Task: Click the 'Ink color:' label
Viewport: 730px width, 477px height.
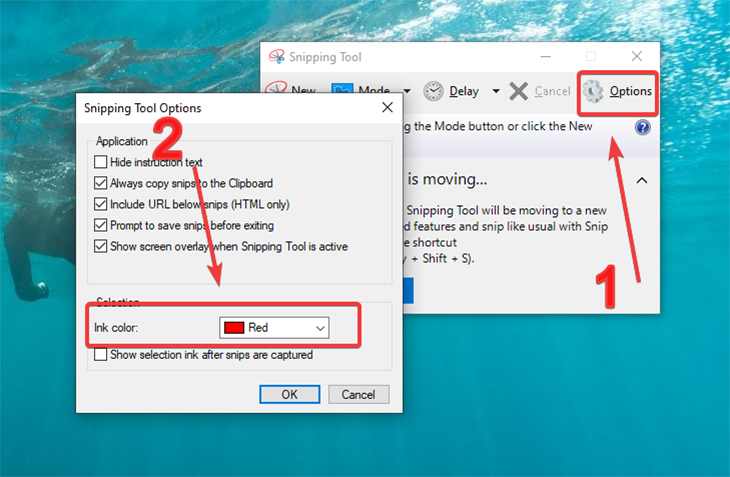Action: (x=116, y=328)
